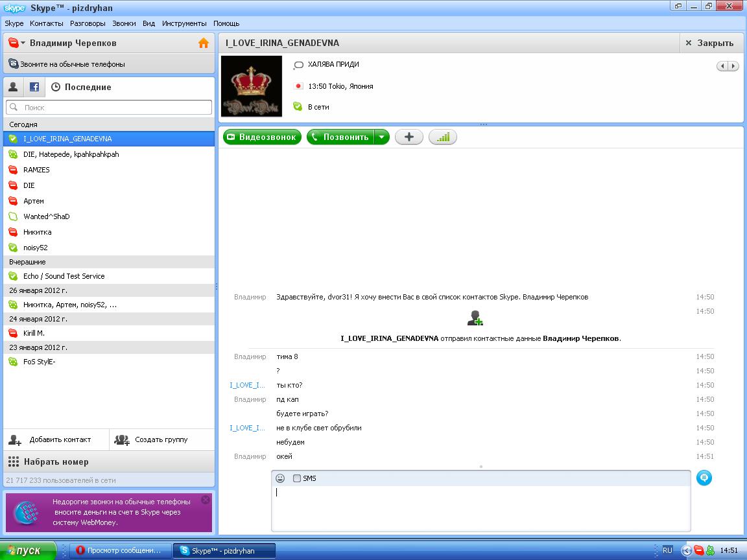The width and height of the screenshot is (747, 560).
Task: Select the I_LOVE_IRINA_GENADEVNA conversation in the list
Action: point(109,139)
